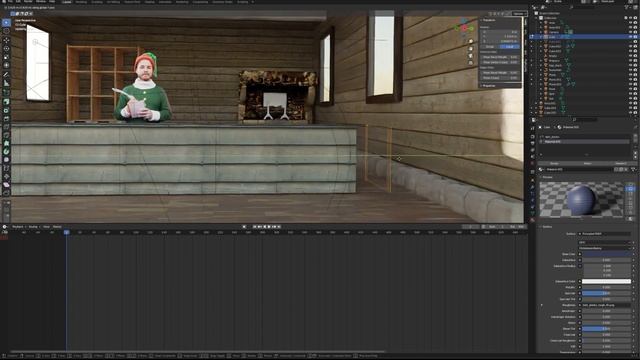Screen dimensions: 640x360
Task: Select the Bevel tool
Action: (6, 118)
